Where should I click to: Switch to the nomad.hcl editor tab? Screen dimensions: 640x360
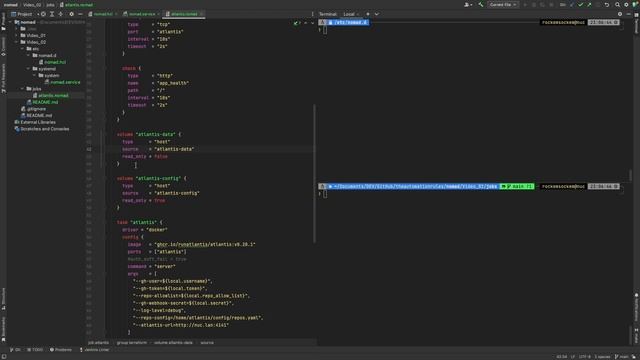102,14
